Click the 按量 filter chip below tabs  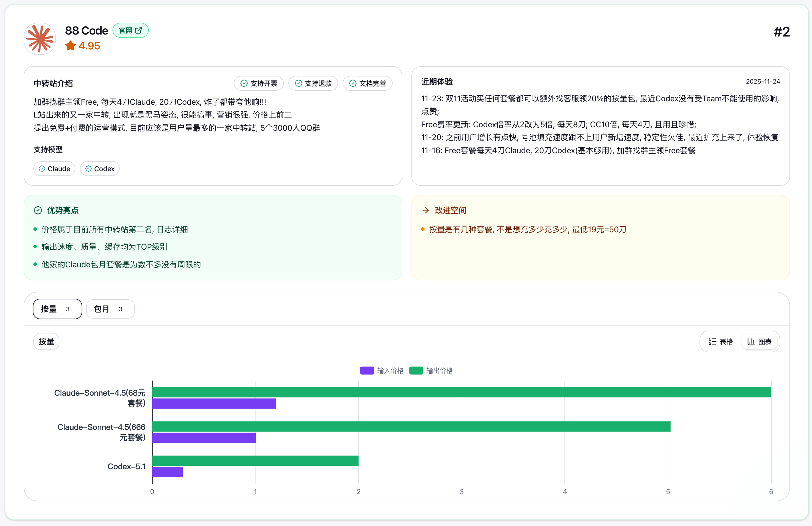click(47, 341)
